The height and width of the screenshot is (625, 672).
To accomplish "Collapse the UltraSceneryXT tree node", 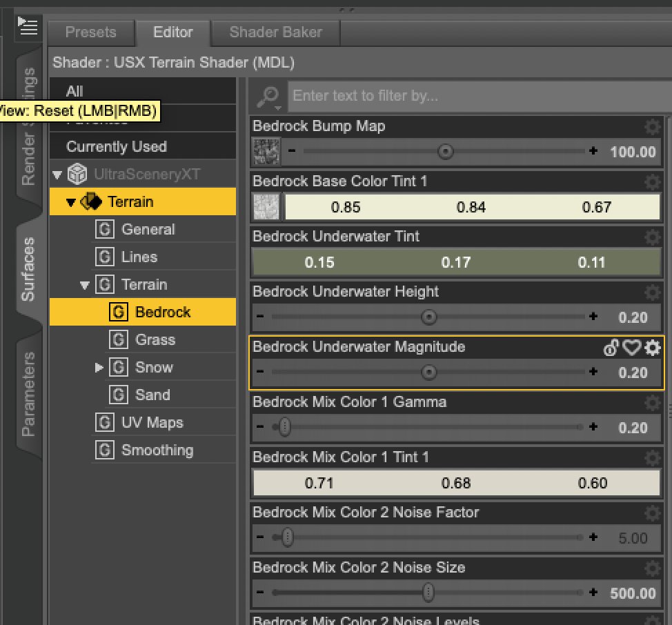I will click(57, 175).
